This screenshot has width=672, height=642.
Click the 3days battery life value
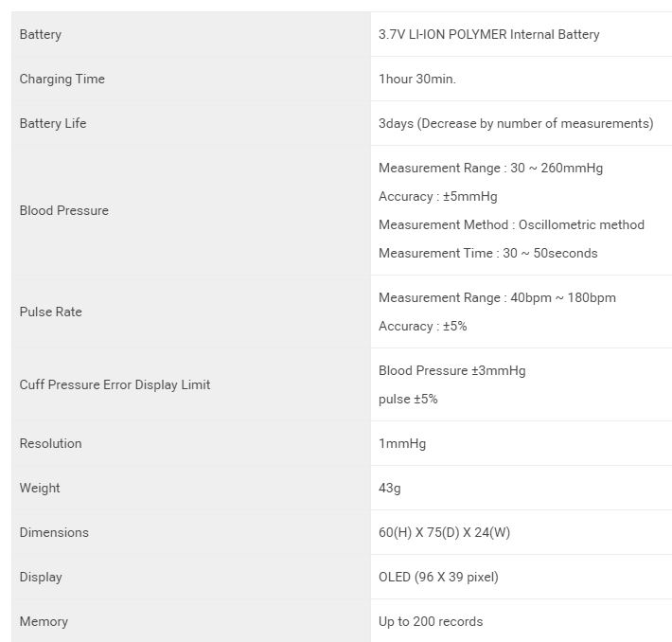516,123
